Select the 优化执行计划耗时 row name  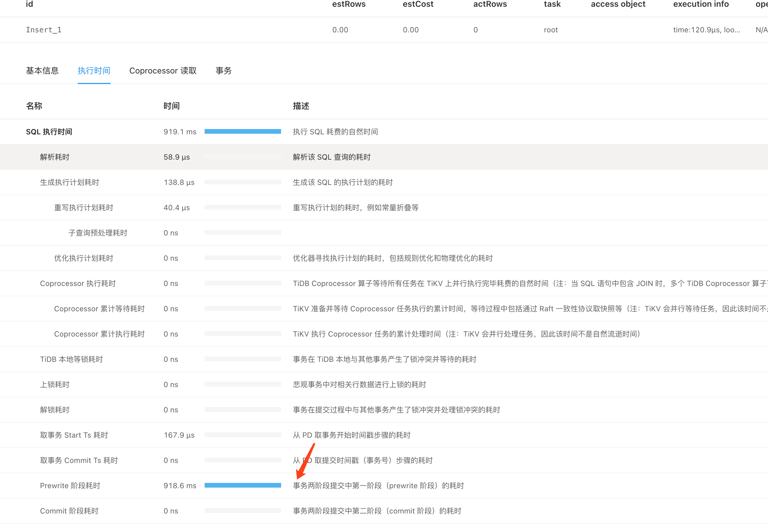(x=84, y=258)
